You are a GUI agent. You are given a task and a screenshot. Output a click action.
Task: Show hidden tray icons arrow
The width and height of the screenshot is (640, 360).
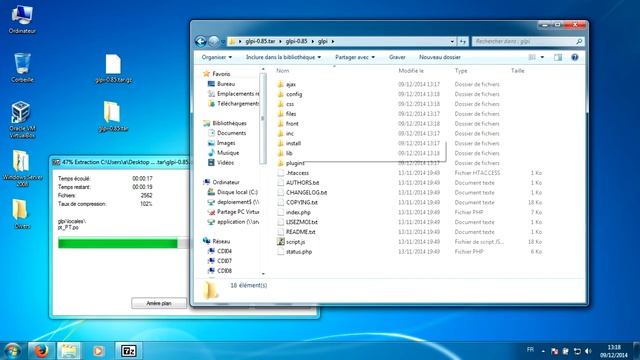pyautogui.click(x=543, y=351)
